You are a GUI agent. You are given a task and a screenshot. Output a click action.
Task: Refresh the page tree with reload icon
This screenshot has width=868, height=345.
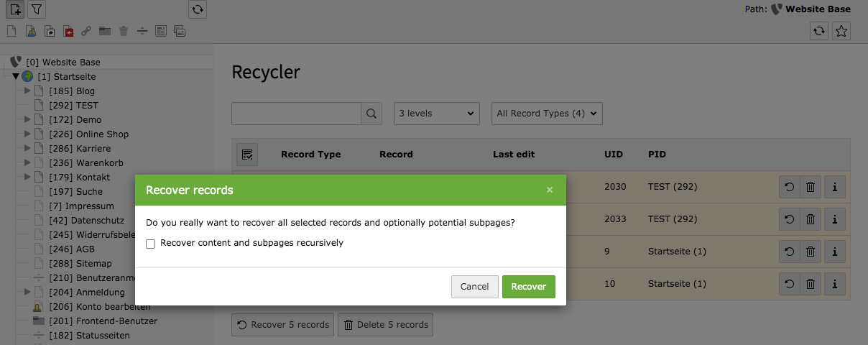click(x=198, y=9)
